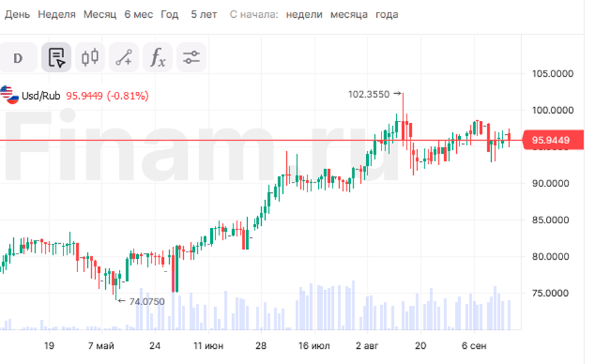Click the USD/RUB flag icon
Screen dimensions: 595x364
coord(9,95)
